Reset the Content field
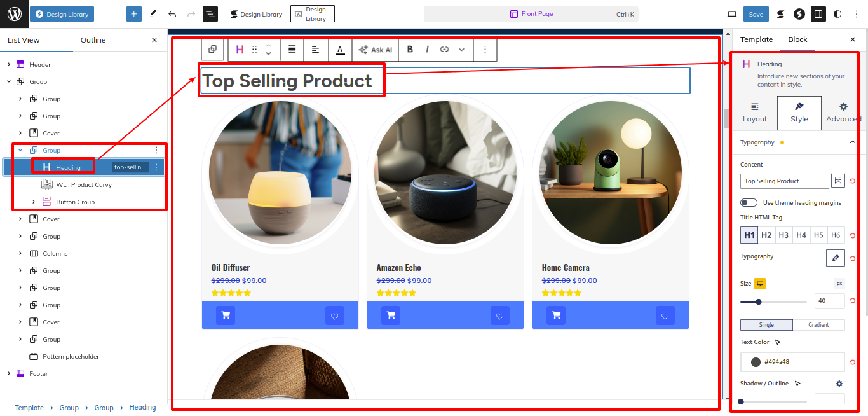Screen dimensions: 868x416 [852, 181]
